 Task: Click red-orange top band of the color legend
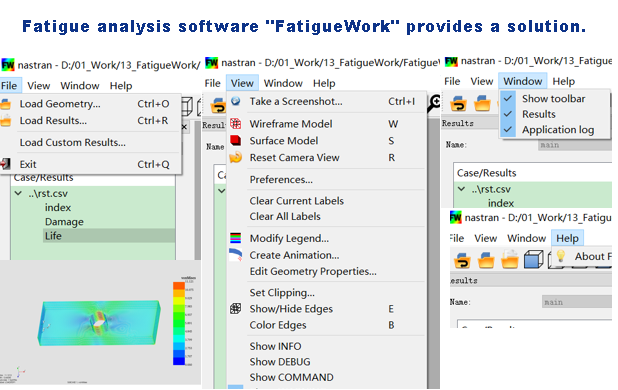click(179, 286)
